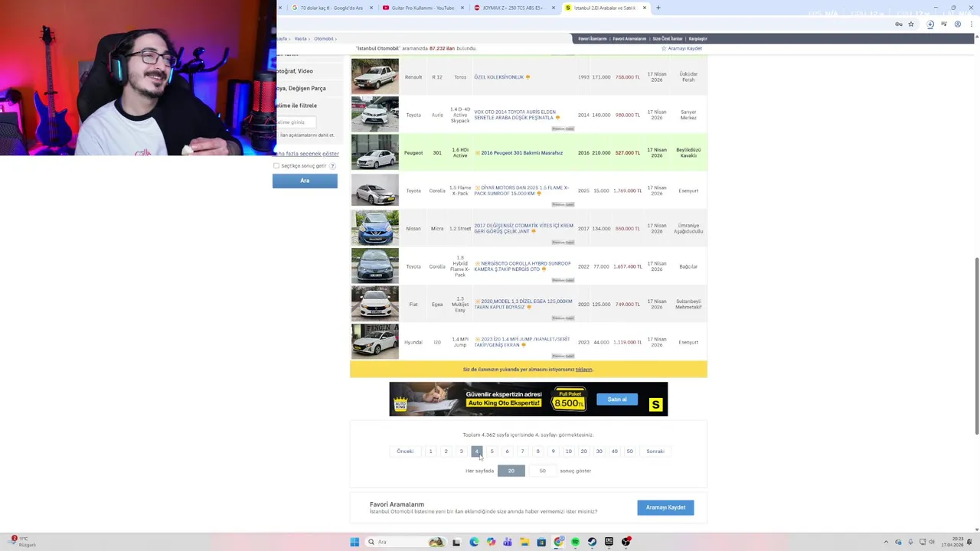
Task: Open 2016 Peugeot 301 Bakımlı Masrafsız listing
Action: 521,153
